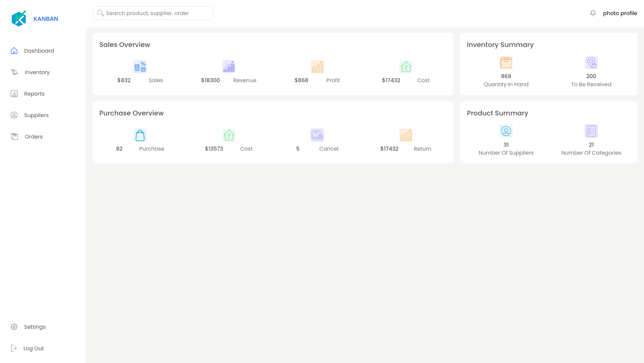Click the photo profile label
This screenshot has height=363, width=644.
[620, 13]
